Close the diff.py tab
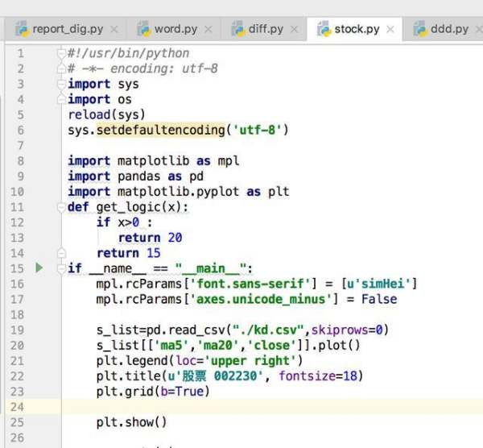 coord(295,29)
